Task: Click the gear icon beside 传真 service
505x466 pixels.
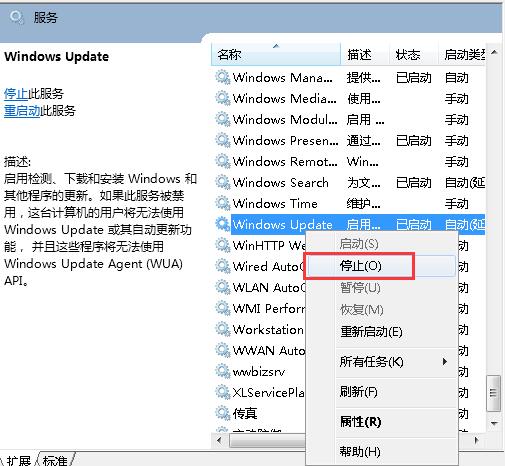Action: [x=222, y=413]
